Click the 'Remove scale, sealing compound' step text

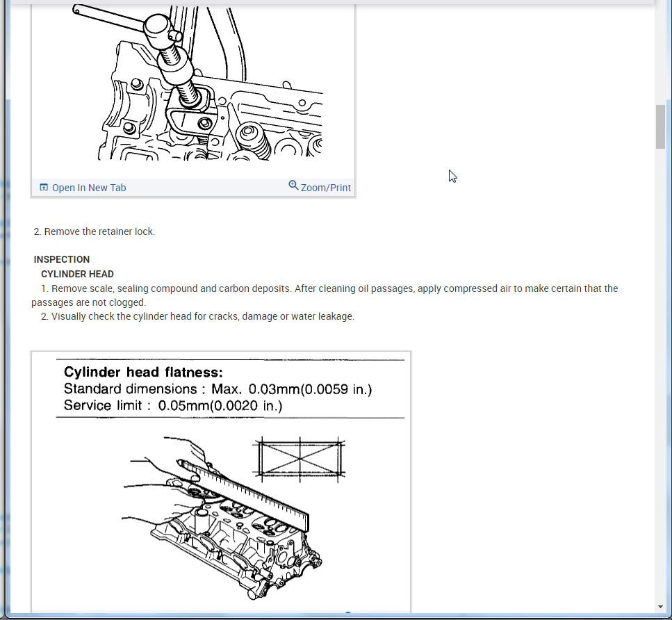click(325, 295)
